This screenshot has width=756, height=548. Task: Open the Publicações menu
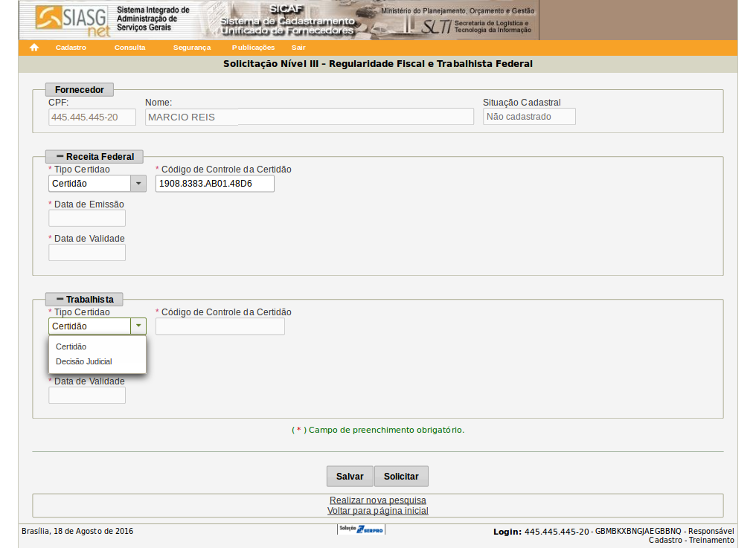(253, 48)
